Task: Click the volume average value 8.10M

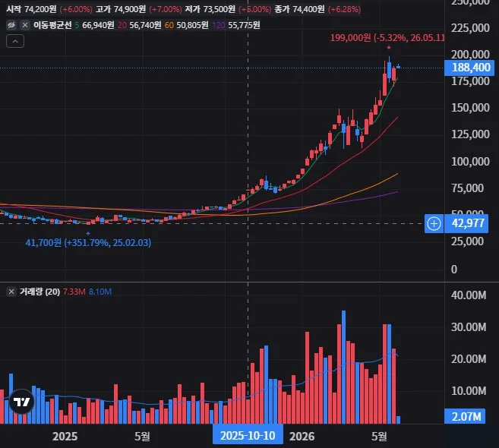Action: (100, 292)
